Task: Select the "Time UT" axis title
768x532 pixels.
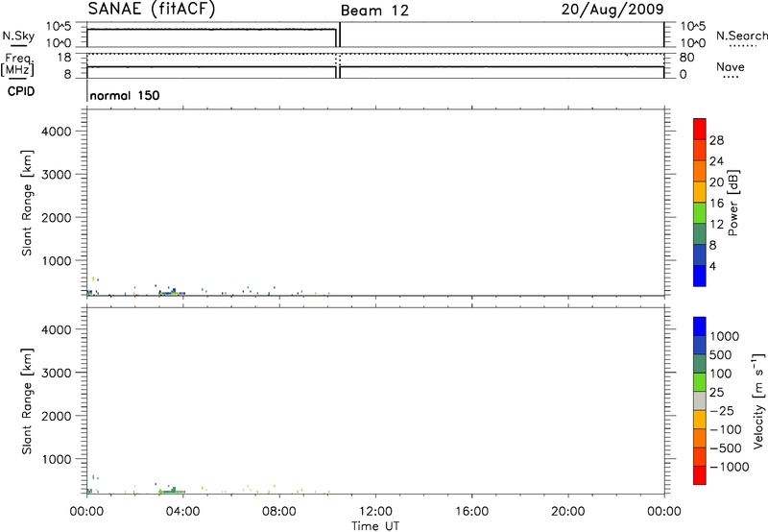Action: pyautogui.click(x=375, y=526)
